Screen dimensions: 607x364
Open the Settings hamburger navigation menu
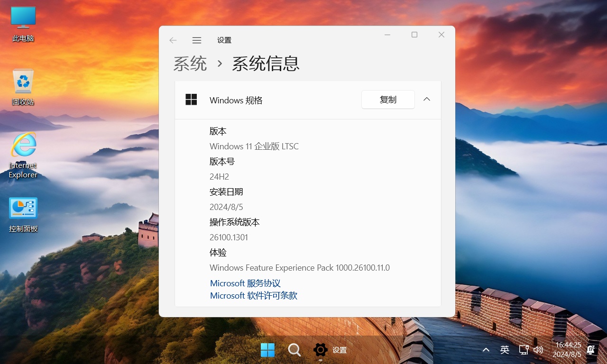coord(197,40)
